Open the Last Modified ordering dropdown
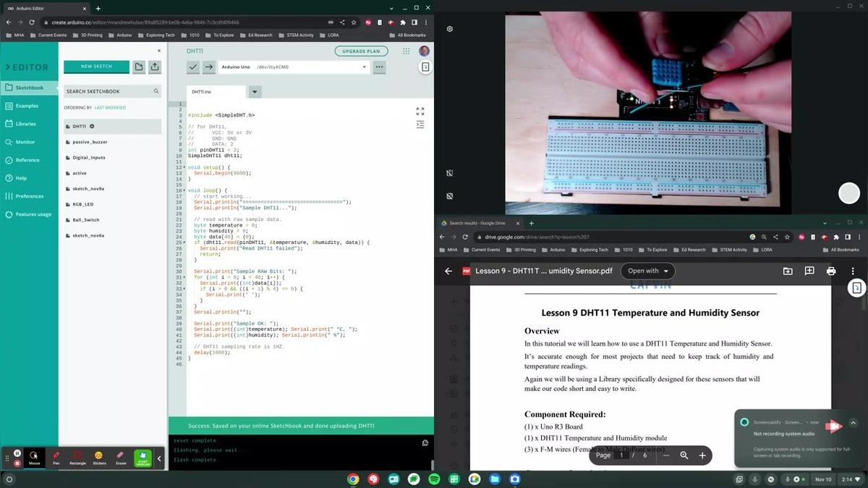868x488 pixels. tap(110, 107)
